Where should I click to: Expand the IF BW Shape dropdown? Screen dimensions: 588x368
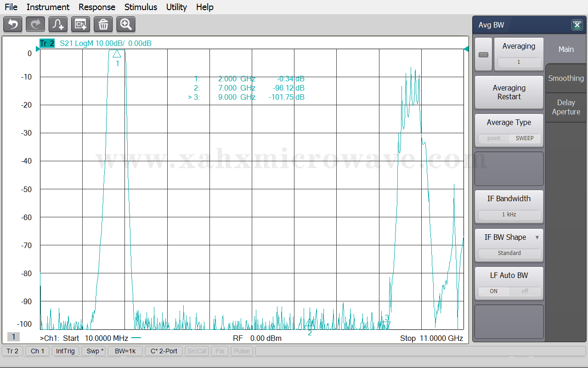(537, 238)
